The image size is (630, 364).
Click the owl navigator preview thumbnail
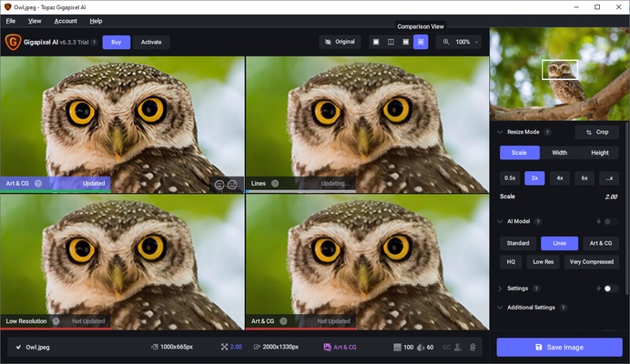[x=559, y=75]
